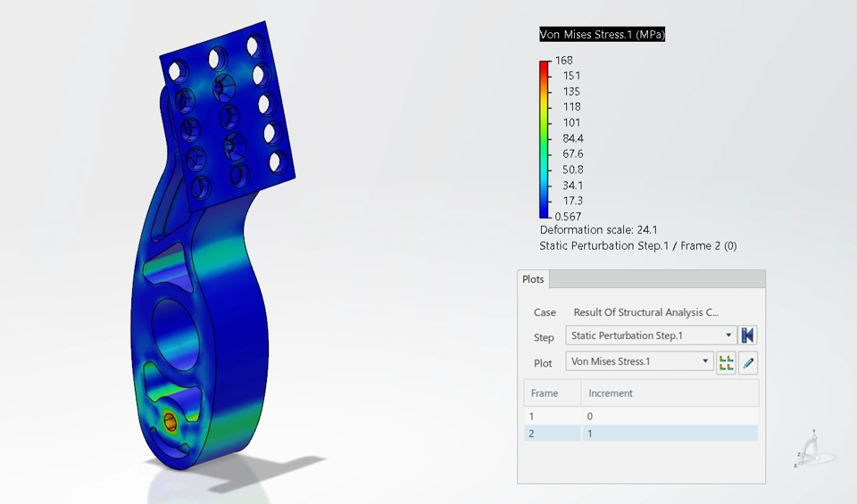Screen dimensions: 857x504
Task: Click the legend minimum value 0.567
Action: [568, 216]
